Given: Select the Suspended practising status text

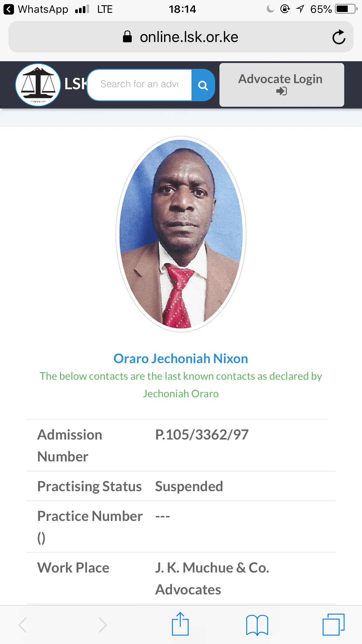Looking at the screenshot, I should 189,486.
